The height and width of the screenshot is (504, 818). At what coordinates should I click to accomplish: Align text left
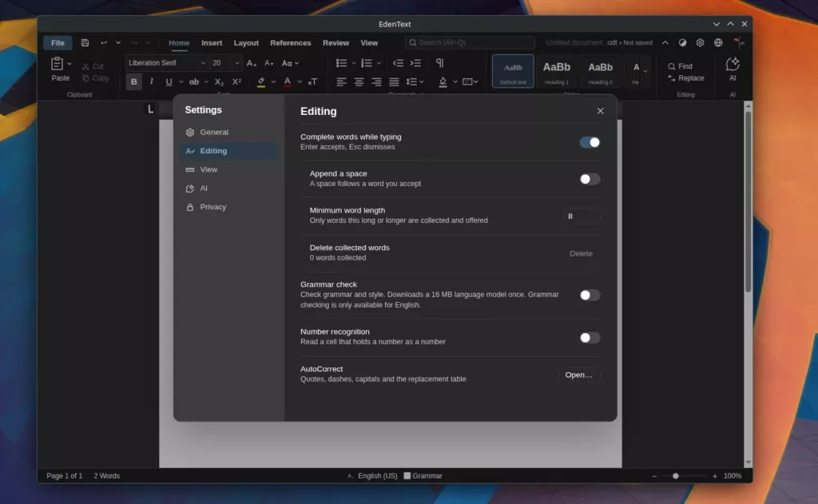(341, 81)
